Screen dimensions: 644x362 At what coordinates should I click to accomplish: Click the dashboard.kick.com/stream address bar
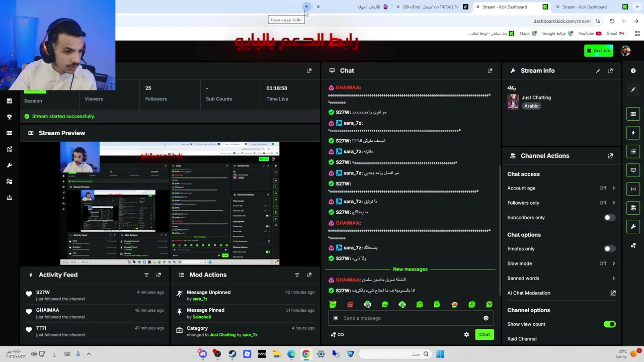click(562, 21)
